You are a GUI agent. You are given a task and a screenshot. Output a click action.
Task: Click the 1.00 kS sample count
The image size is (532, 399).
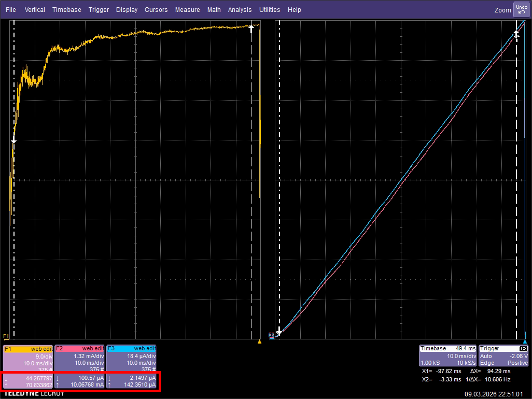pos(430,363)
